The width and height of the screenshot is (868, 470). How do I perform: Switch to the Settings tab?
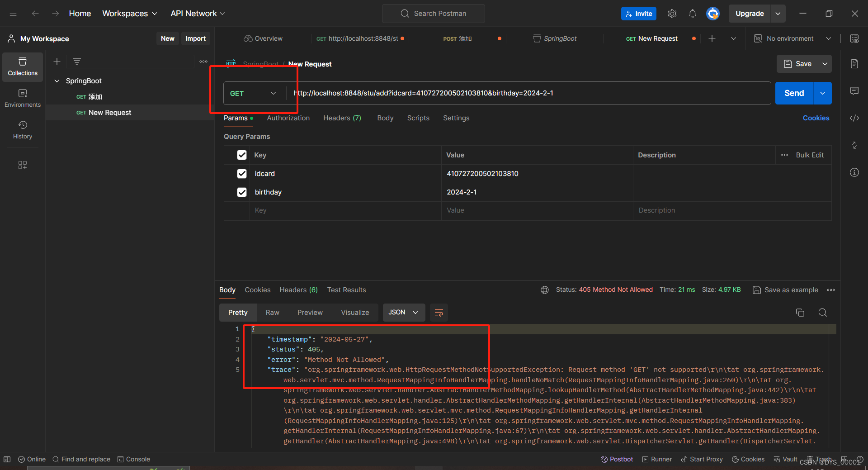point(456,118)
